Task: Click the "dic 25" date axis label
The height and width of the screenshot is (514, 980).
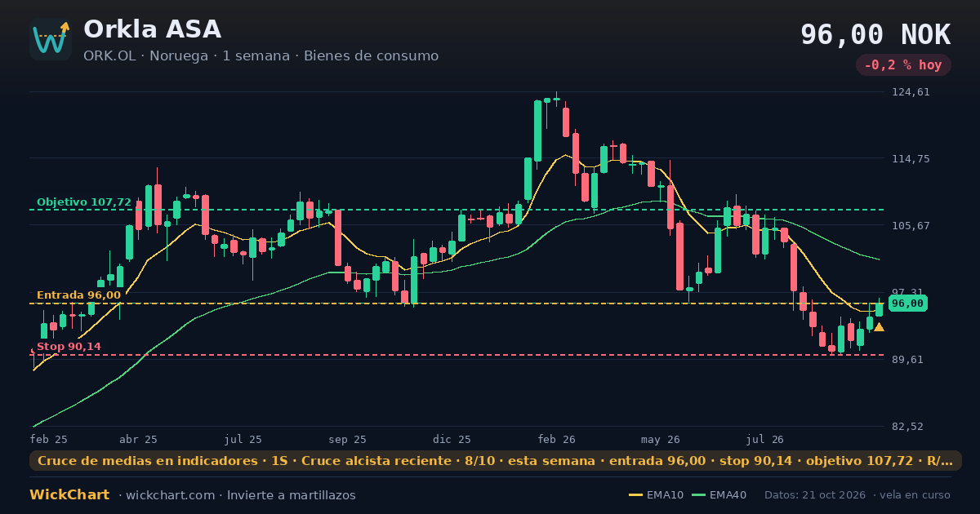Action: (x=452, y=439)
